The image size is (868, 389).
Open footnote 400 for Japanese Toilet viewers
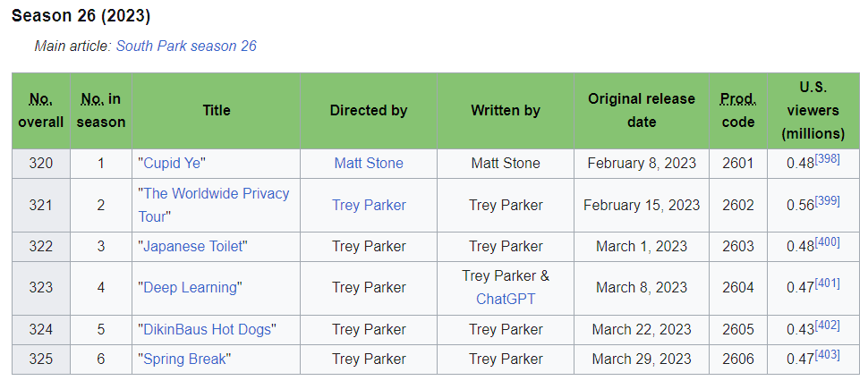[827, 241]
